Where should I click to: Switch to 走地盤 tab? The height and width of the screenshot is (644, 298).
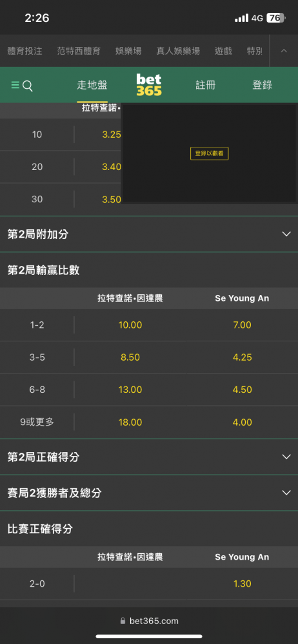coord(92,86)
